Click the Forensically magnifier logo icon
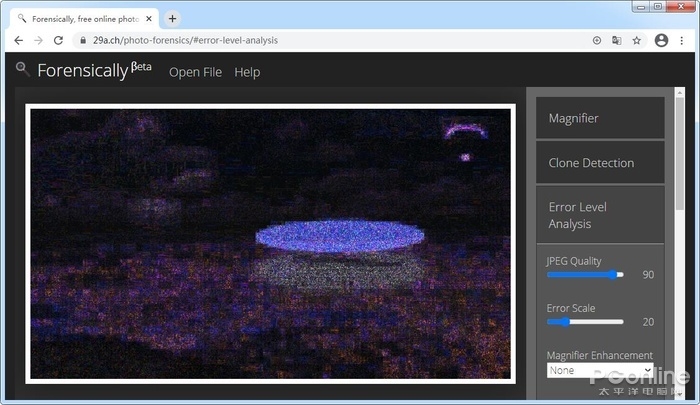Image resolution: width=700 pixels, height=405 pixels. [x=22, y=68]
